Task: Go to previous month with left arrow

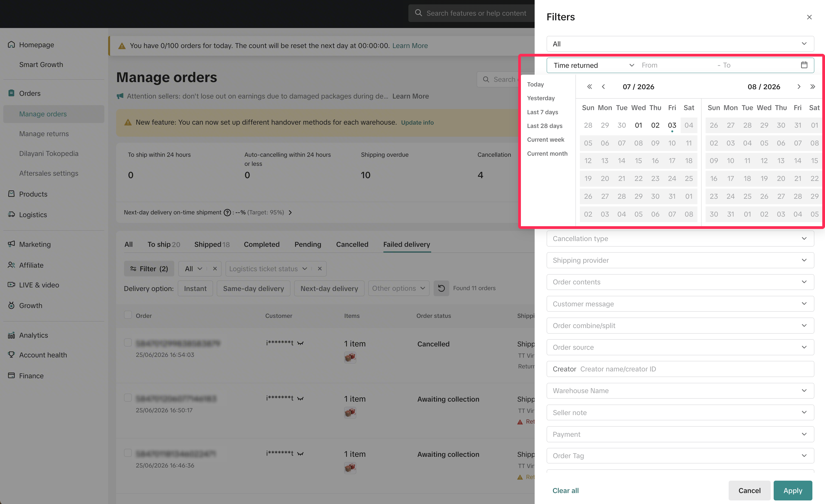Action: (x=603, y=87)
